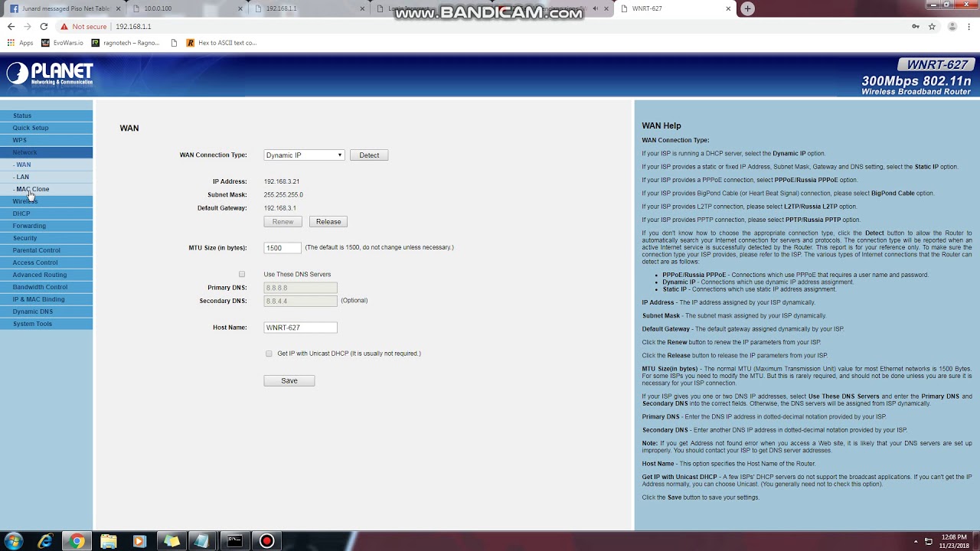Open the Apps bookmarks shortcut

coord(21,43)
